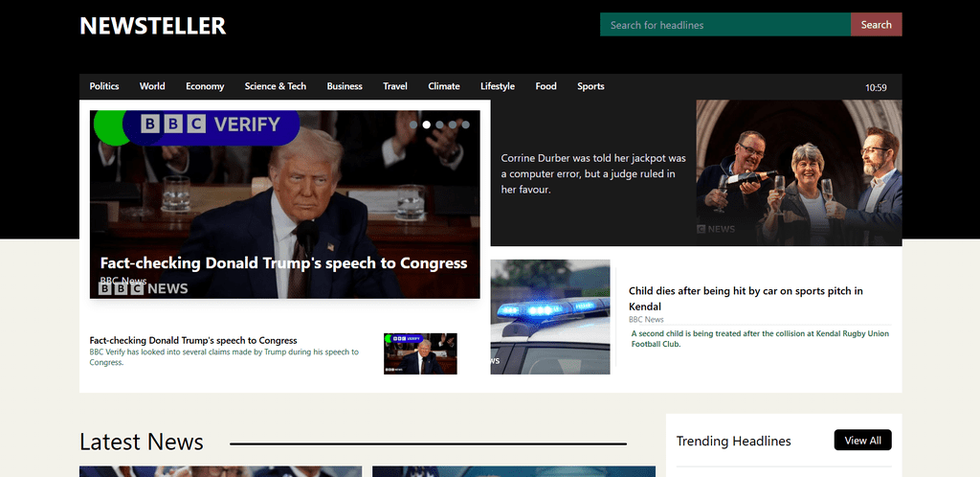
Task: Open the Climate section
Action: click(444, 86)
